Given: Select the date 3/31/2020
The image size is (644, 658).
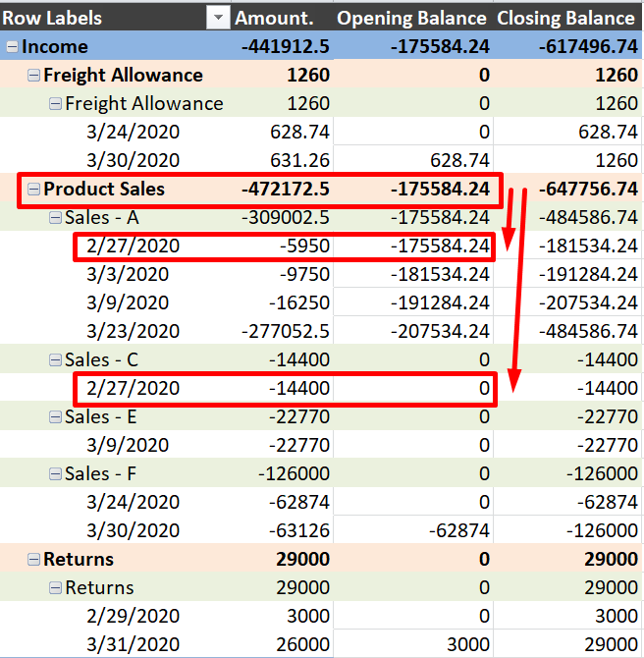Looking at the screenshot, I should (133, 644).
